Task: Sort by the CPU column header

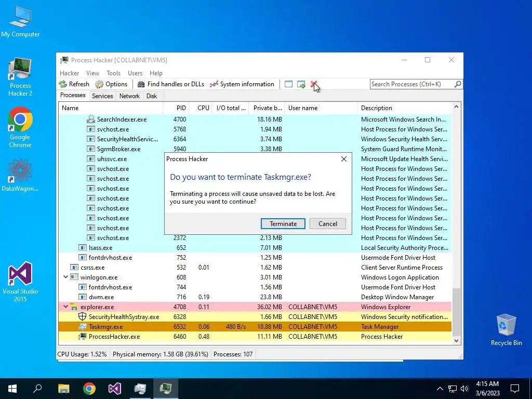Action: (x=201, y=108)
